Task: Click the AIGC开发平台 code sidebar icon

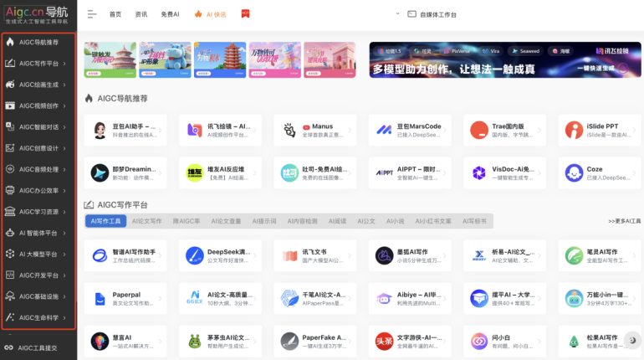Action: click(10, 275)
